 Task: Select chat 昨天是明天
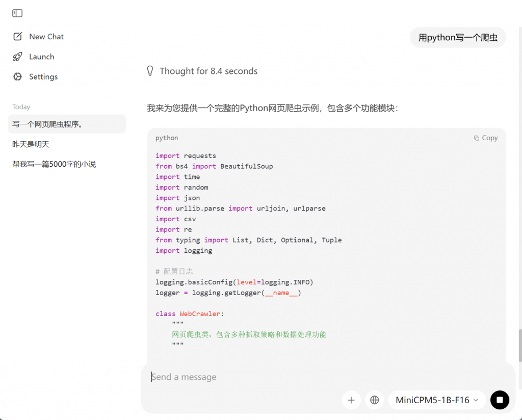67,144
